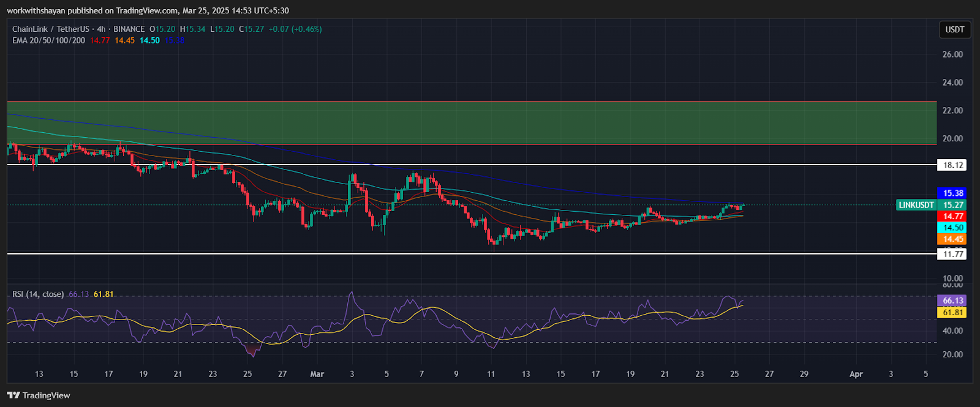Select the 11.77 support line price label
The height and width of the screenshot is (407, 980).
click(x=952, y=254)
